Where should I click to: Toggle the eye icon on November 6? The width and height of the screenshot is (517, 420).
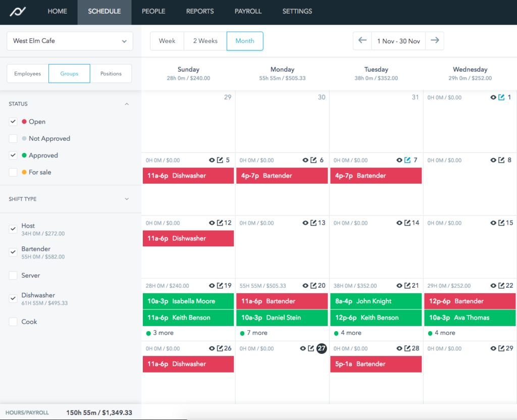tap(305, 160)
